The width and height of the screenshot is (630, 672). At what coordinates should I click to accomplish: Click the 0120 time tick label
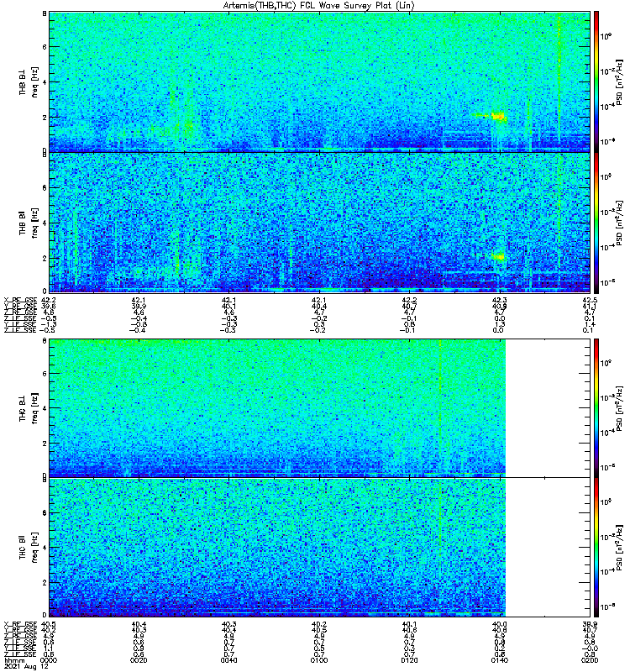(x=409, y=660)
